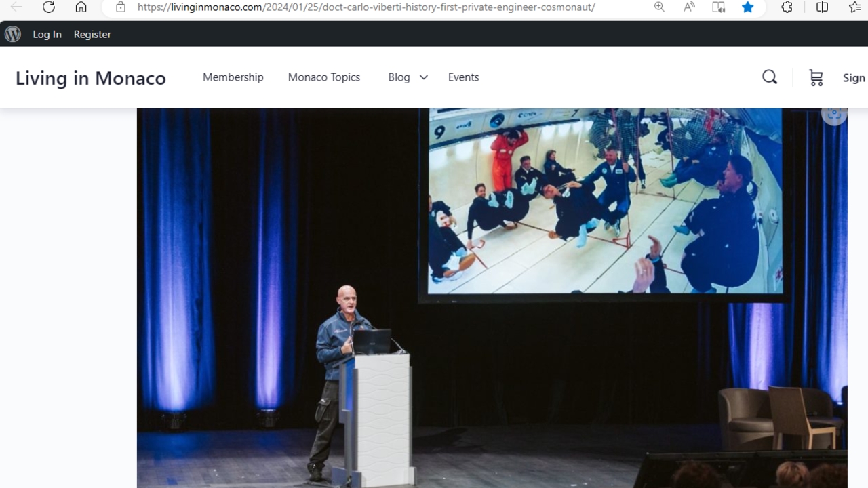Click Log In in admin bar
The image size is (868, 488).
(x=47, y=34)
